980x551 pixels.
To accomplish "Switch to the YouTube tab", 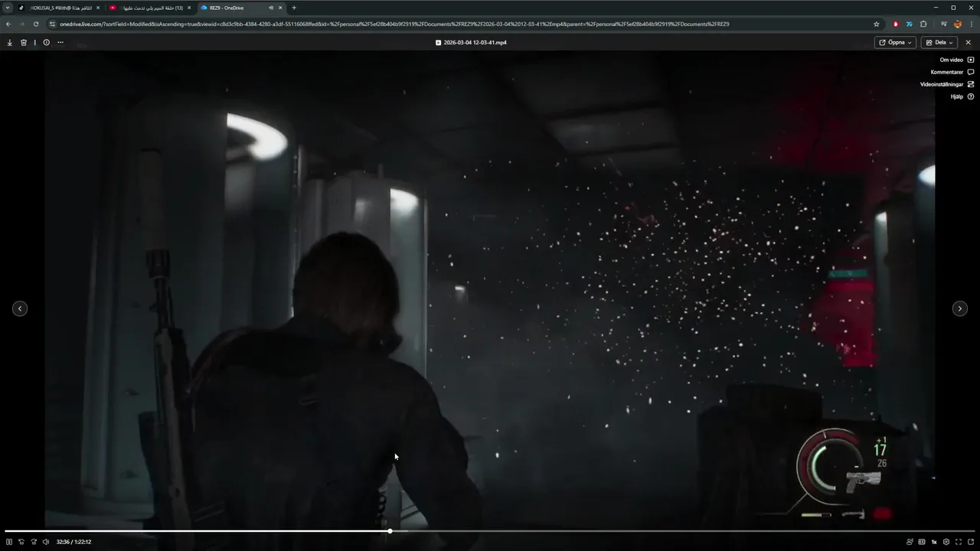I will click(149, 8).
